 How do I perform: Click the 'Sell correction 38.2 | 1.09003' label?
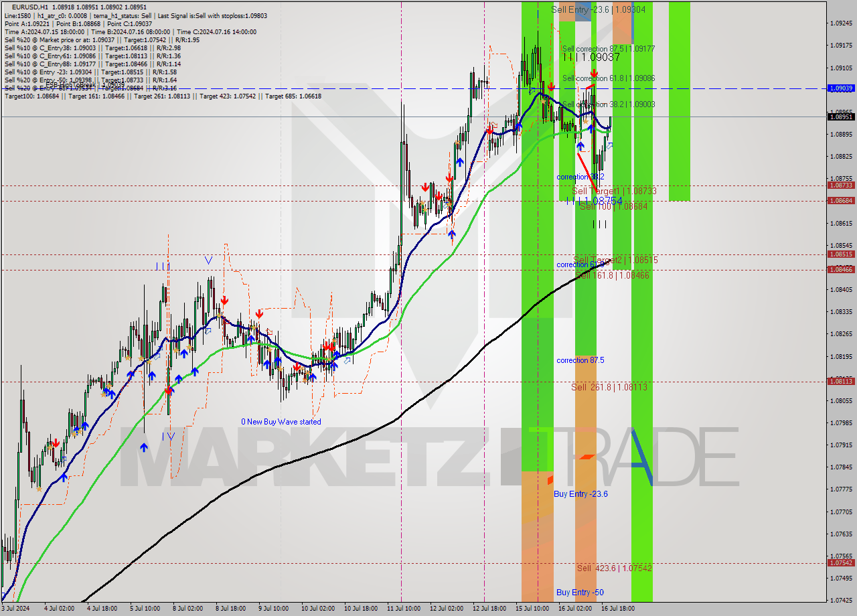click(x=609, y=104)
